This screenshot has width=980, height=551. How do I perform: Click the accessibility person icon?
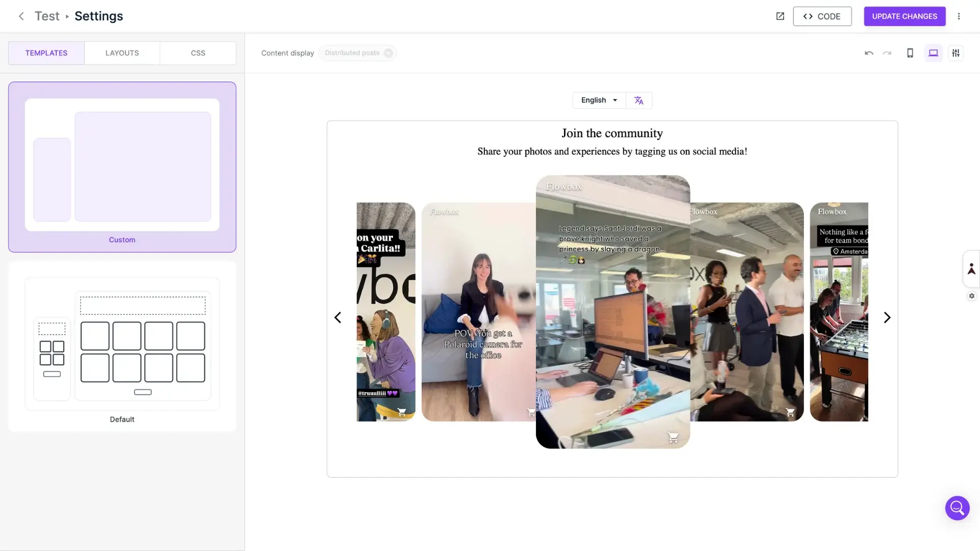[971, 269]
